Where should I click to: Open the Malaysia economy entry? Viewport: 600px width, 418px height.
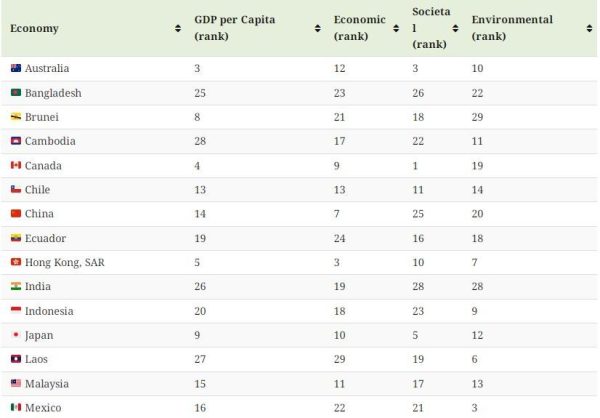[x=47, y=384]
